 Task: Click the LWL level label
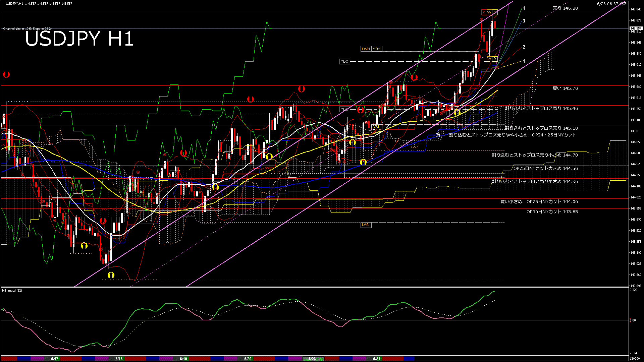[366, 225]
